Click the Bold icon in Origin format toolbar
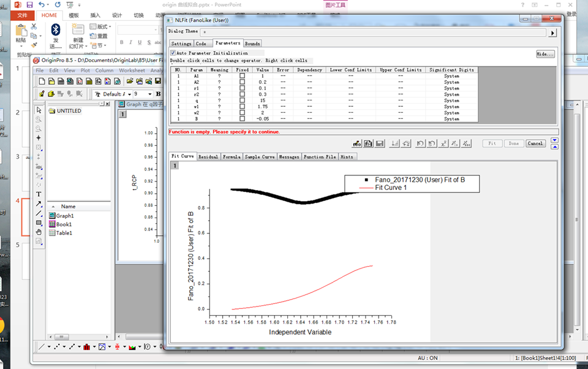The height and width of the screenshot is (369, 588). 158,94
